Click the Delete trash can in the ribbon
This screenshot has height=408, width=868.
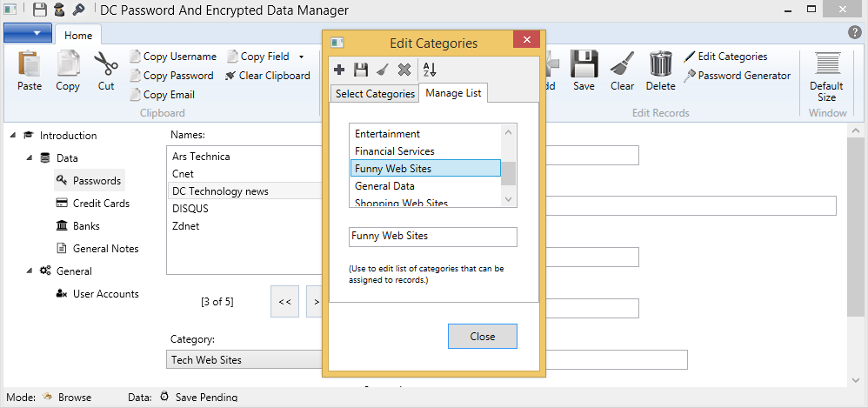661,70
